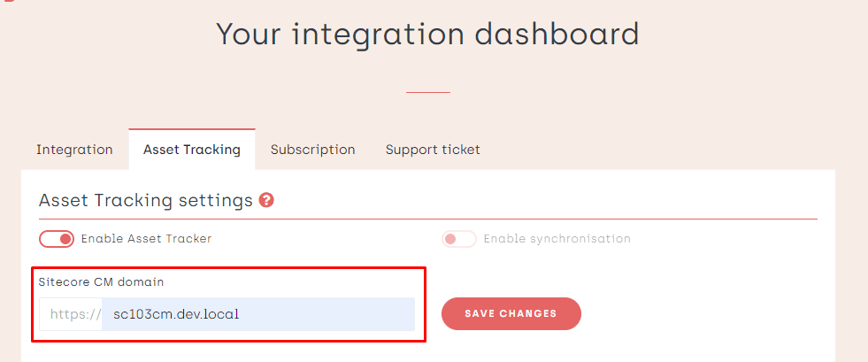
Task: Click the red question mark help icon
Action: click(266, 200)
